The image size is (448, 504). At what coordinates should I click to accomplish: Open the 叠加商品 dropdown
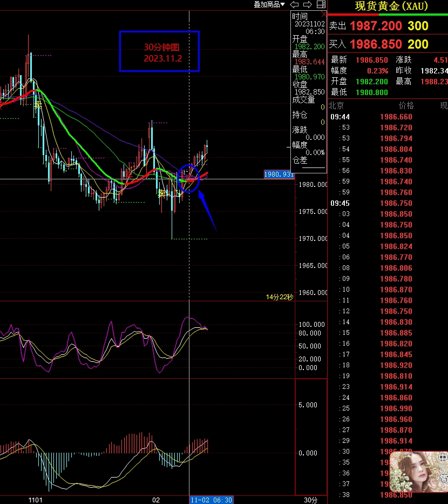pos(269,4)
